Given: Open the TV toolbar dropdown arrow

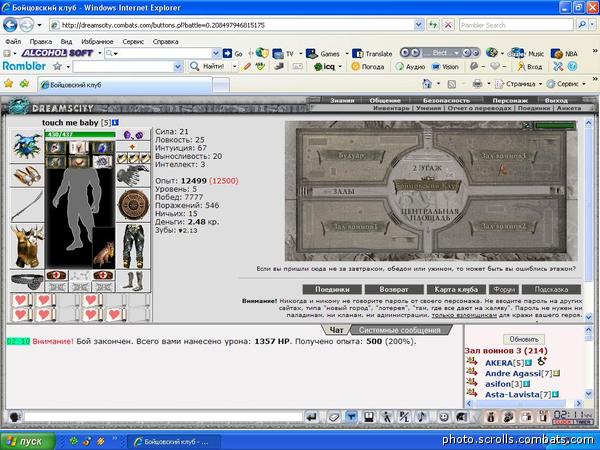Looking at the screenshot, I should (300, 54).
